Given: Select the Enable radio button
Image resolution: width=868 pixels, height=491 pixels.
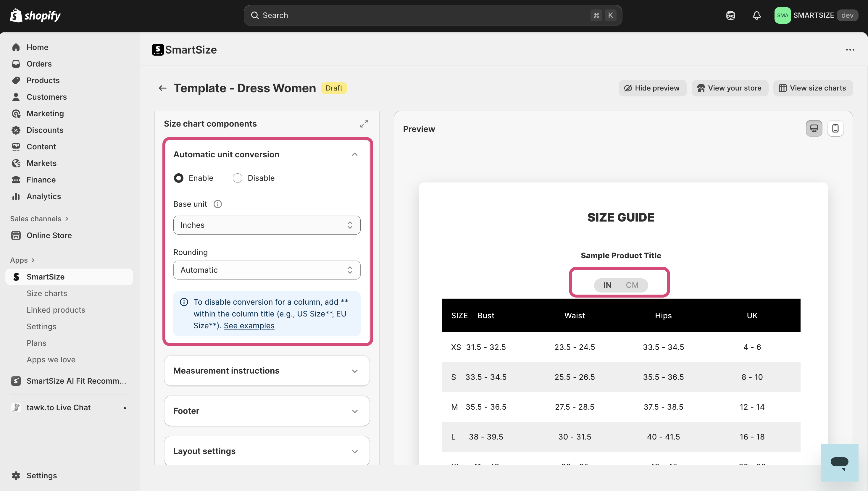Looking at the screenshot, I should point(179,178).
